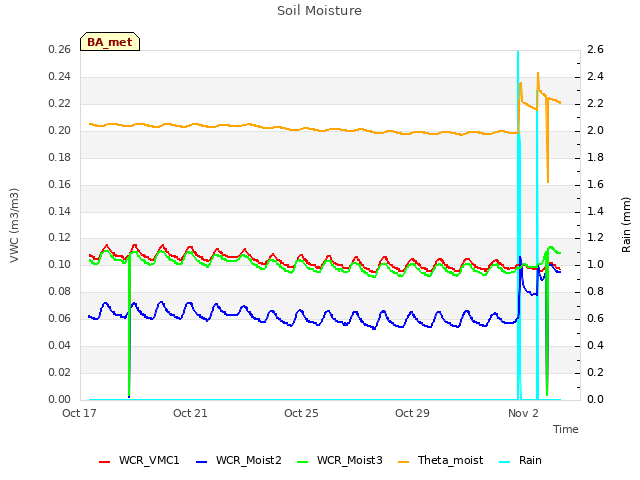Viewport: 640px width, 480px height.
Task: Click the VWC (m3/m3) axis title
Action: tap(14, 225)
